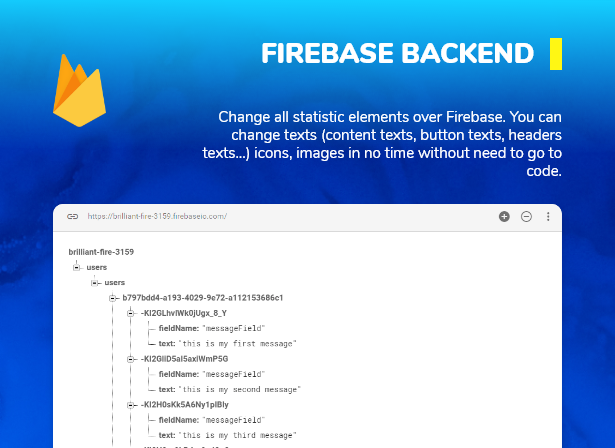615x448 pixels.
Task: Collapse the top-level users node
Action: point(76,268)
